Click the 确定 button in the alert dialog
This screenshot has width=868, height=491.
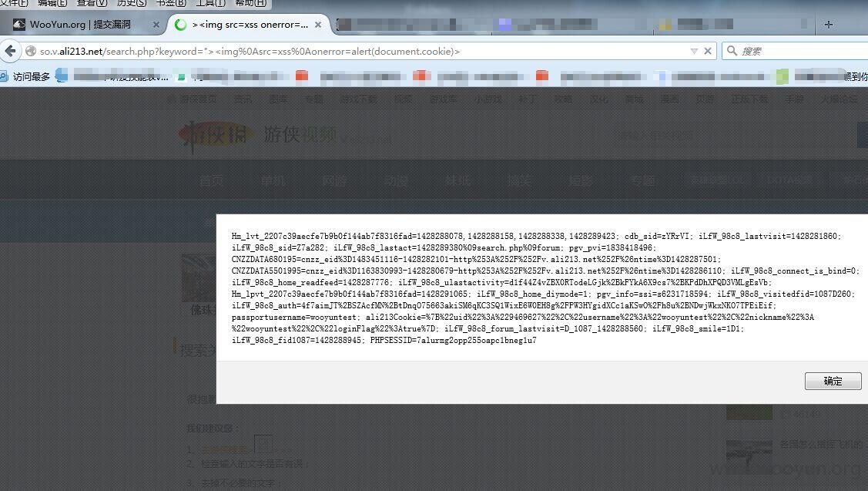[833, 381]
